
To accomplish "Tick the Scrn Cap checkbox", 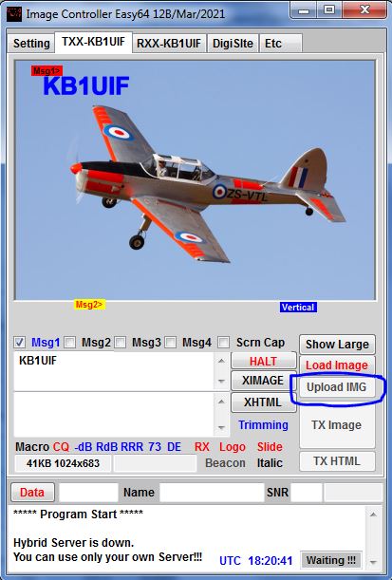I will [223, 343].
